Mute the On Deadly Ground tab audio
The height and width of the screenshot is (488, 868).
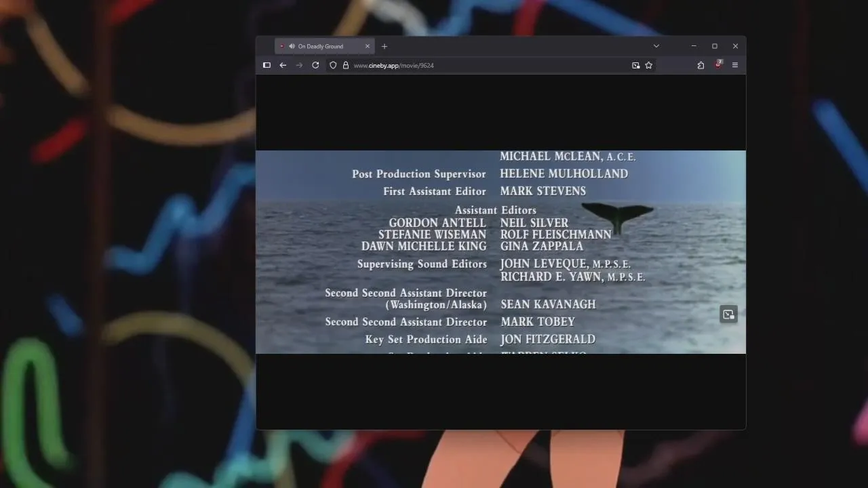pos(292,46)
